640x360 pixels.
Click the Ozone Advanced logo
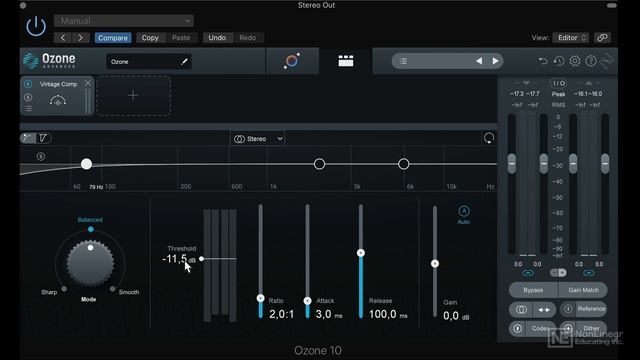click(x=49, y=61)
